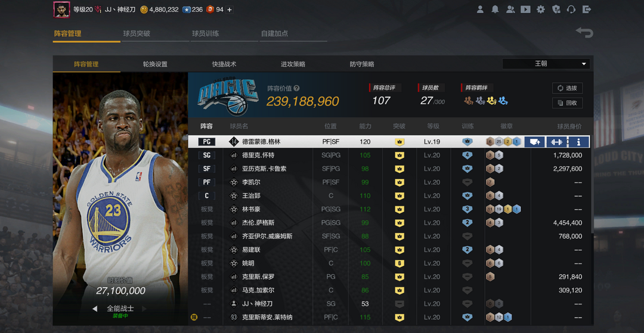Switch to the 球员突破 tab

point(137,33)
